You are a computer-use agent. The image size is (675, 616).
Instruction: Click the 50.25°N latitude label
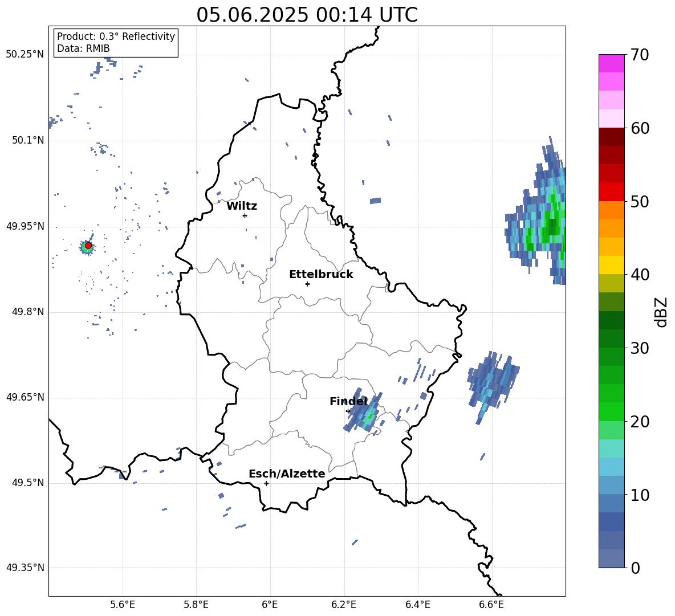[25, 55]
